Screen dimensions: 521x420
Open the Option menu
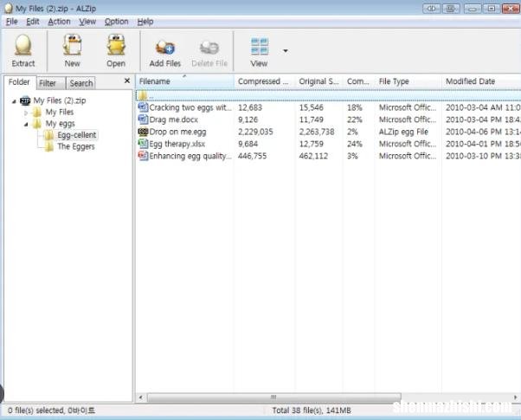(116, 22)
